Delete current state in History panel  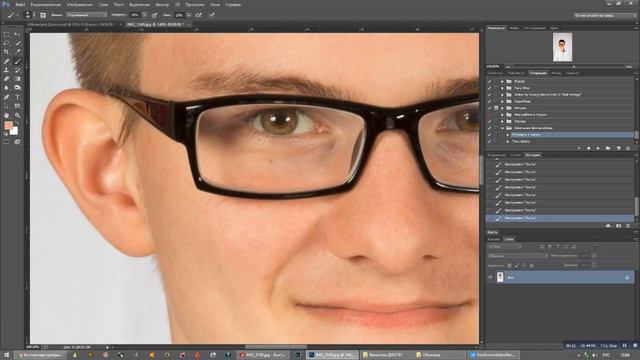click(x=628, y=226)
